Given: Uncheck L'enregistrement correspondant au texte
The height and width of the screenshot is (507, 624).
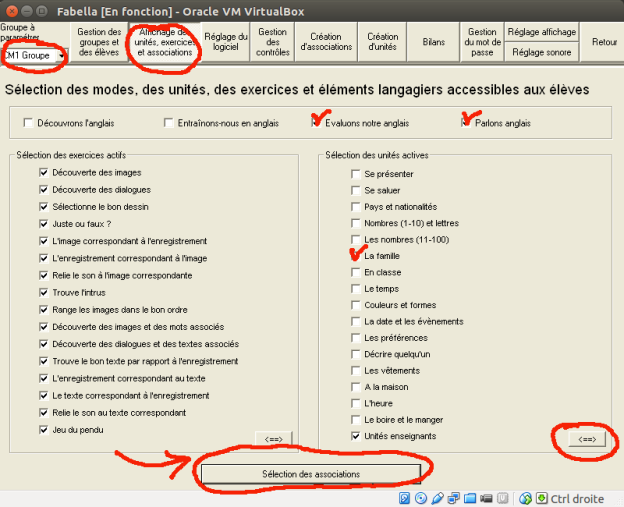Looking at the screenshot, I should [44, 378].
